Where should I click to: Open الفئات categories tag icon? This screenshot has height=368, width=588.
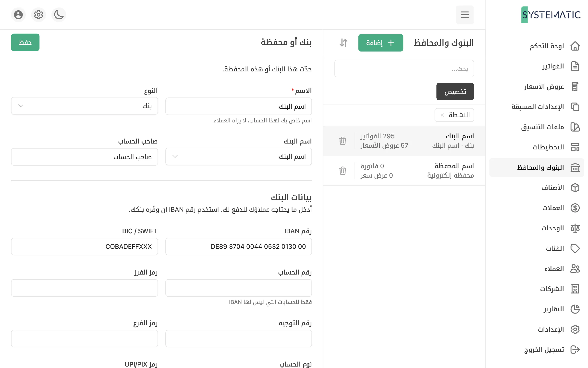tap(575, 249)
